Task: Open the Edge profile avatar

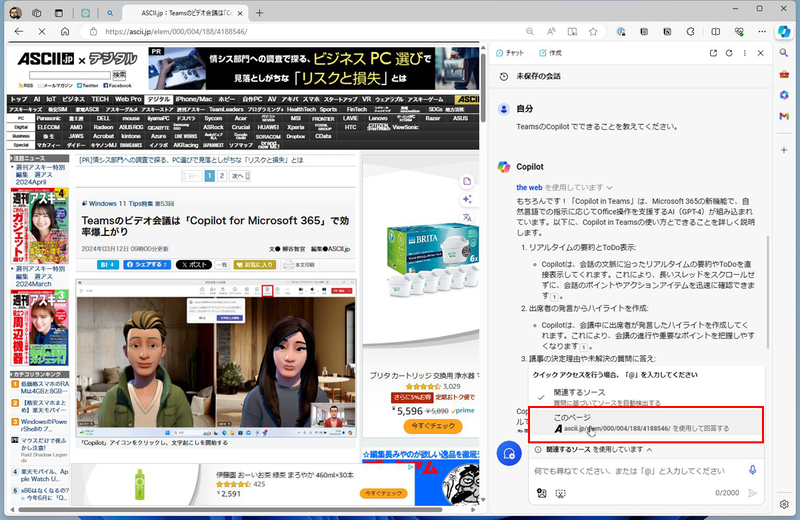Action: [x=15, y=13]
